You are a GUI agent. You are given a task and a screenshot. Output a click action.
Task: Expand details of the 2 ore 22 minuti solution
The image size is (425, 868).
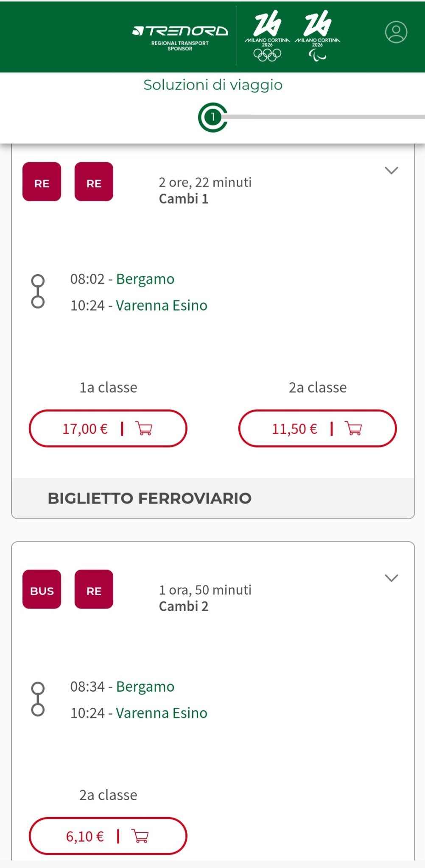[x=391, y=170]
